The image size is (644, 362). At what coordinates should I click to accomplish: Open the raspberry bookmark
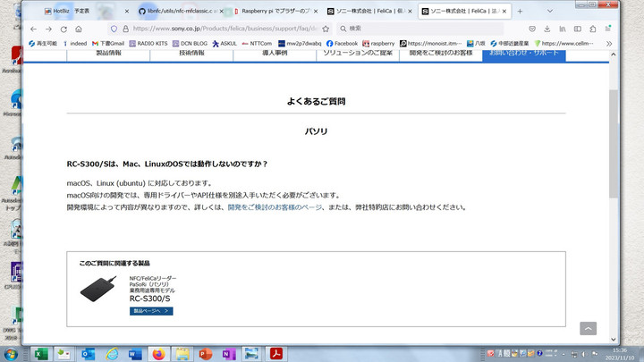pyautogui.click(x=378, y=43)
